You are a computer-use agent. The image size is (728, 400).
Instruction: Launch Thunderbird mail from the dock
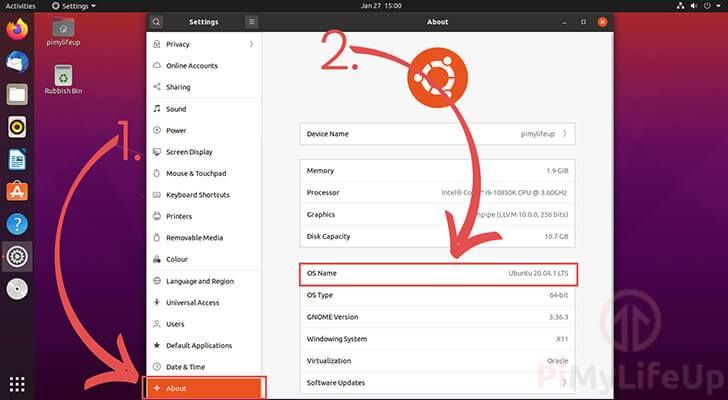[17, 62]
